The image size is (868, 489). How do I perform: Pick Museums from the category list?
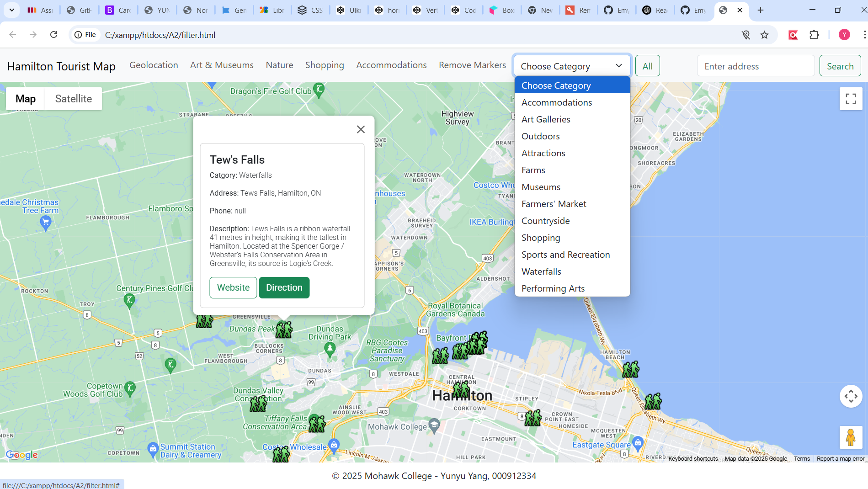pos(572,187)
